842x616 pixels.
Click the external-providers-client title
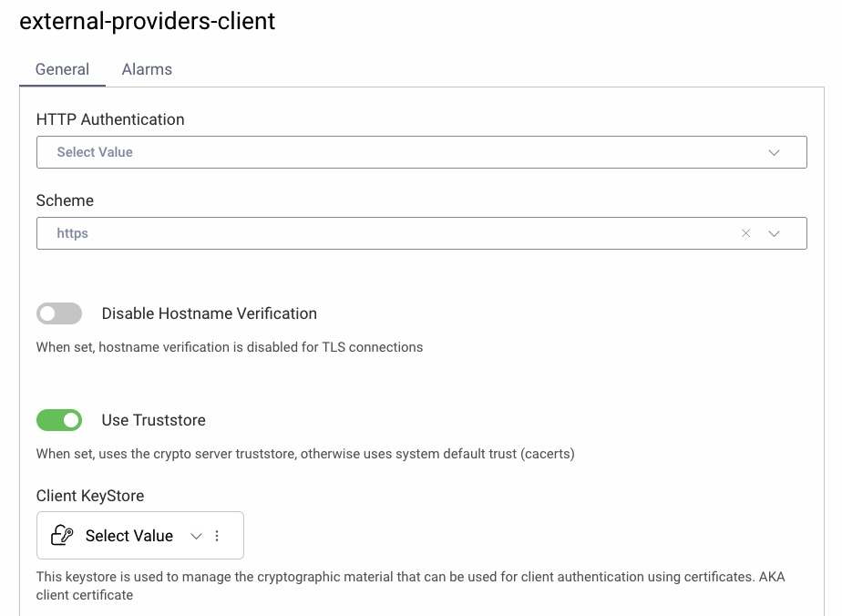pyautogui.click(x=148, y=21)
